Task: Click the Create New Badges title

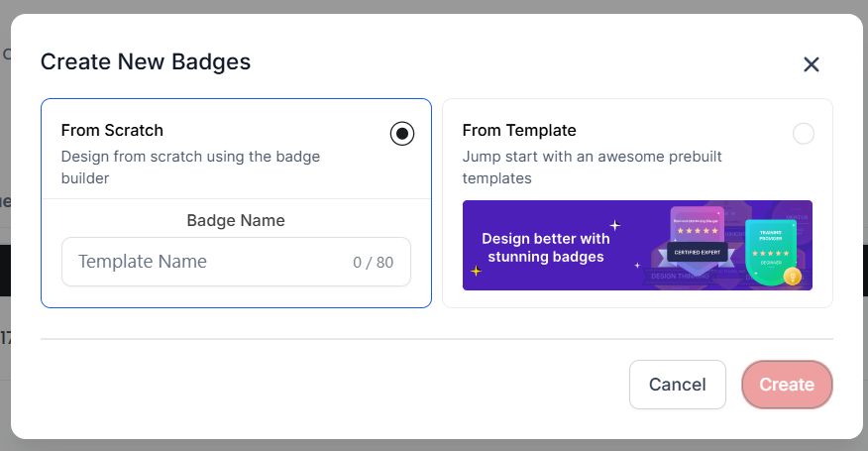Action: 146,61
